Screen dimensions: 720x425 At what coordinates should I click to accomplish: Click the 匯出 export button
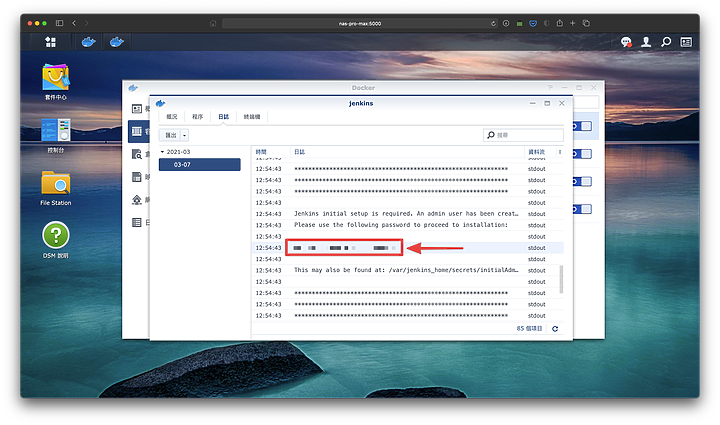coord(170,135)
